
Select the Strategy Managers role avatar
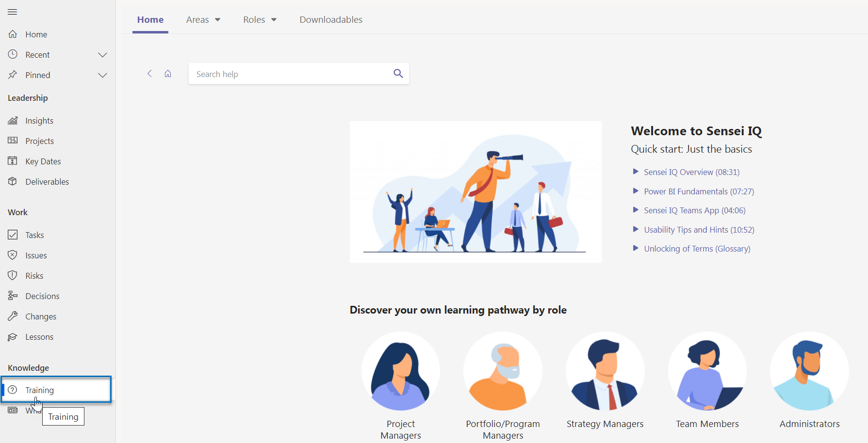coord(605,371)
